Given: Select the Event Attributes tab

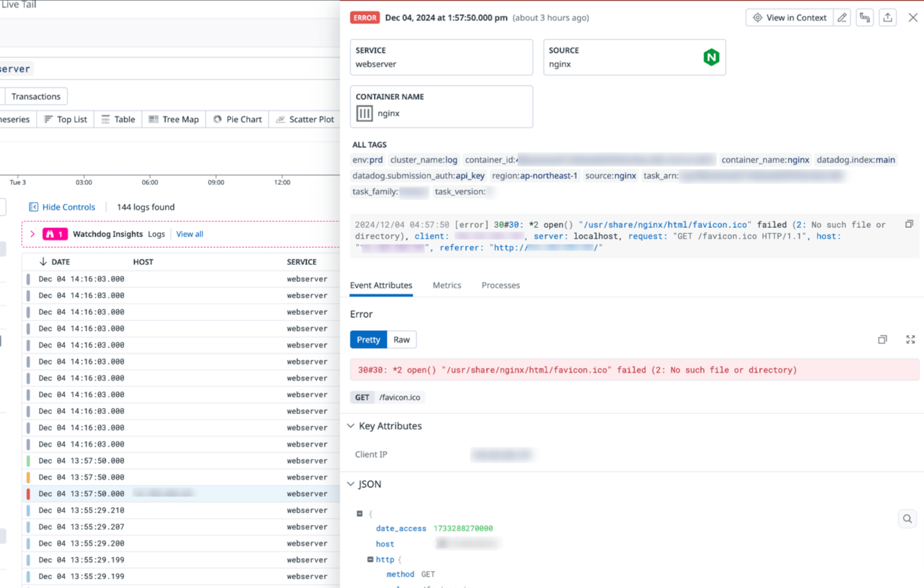Looking at the screenshot, I should [381, 285].
